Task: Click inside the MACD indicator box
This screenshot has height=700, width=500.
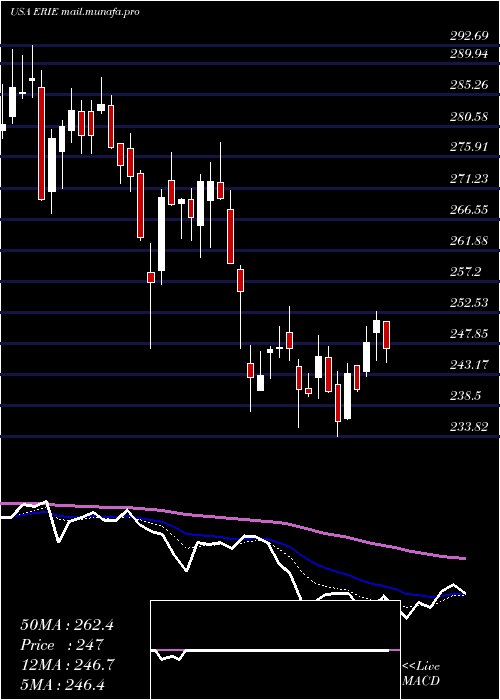Action: pos(275,650)
